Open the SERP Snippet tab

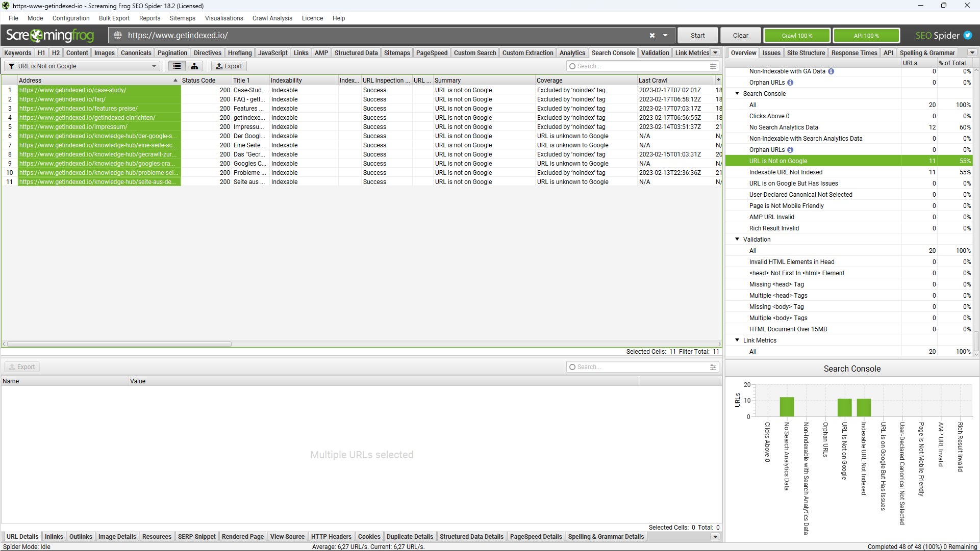tap(196, 537)
